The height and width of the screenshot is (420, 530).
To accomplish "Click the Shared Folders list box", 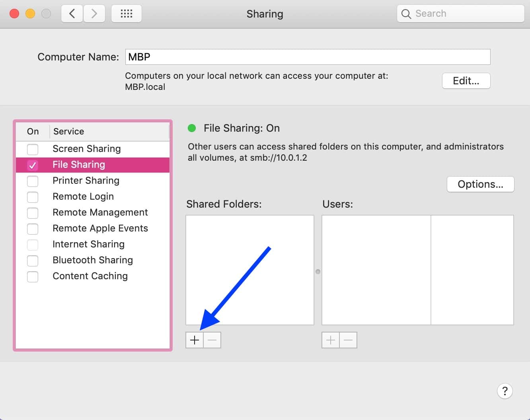I will [x=250, y=270].
